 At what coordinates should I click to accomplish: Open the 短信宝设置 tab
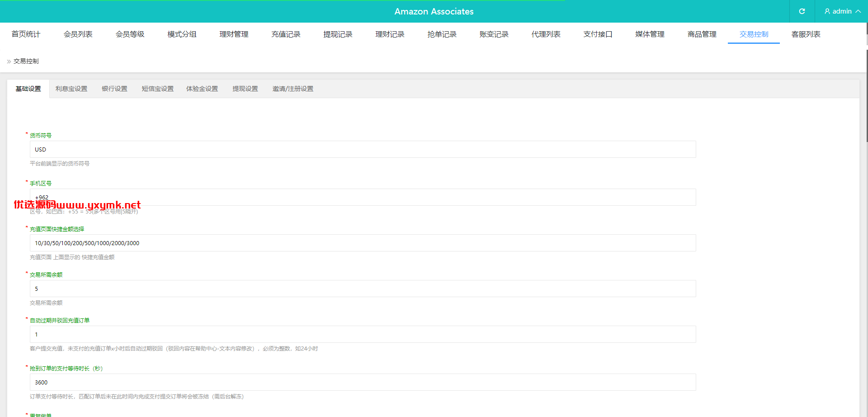(x=158, y=89)
